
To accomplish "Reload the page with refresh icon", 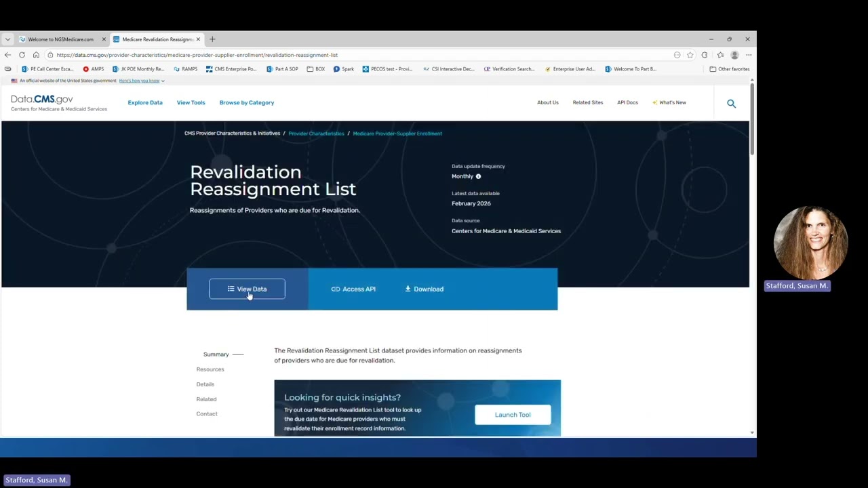I will tap(22, 55).
